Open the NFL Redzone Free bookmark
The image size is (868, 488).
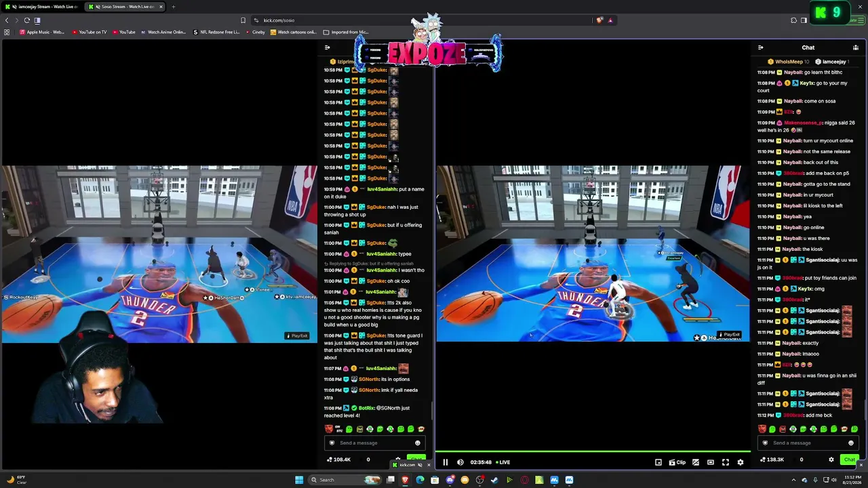pos(216,32)
